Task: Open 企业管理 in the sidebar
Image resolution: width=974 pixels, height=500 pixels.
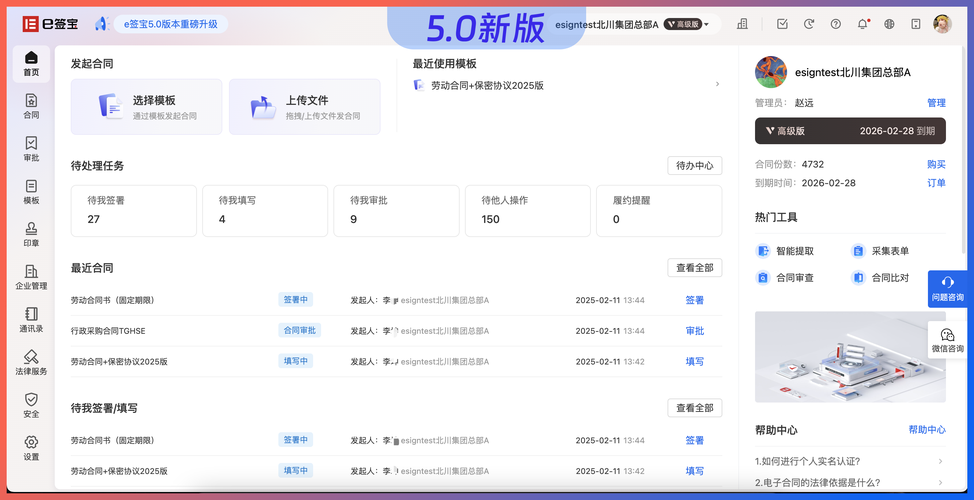Action: point(31,278)
